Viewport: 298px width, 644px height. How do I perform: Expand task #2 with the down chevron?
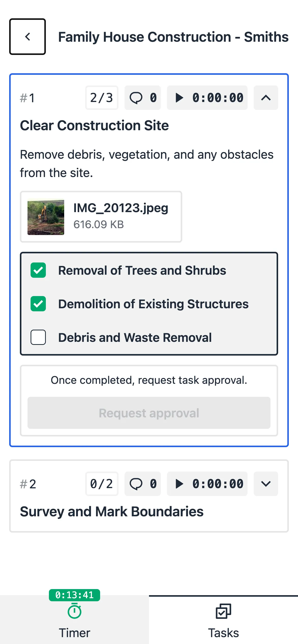tap(266, 484)
